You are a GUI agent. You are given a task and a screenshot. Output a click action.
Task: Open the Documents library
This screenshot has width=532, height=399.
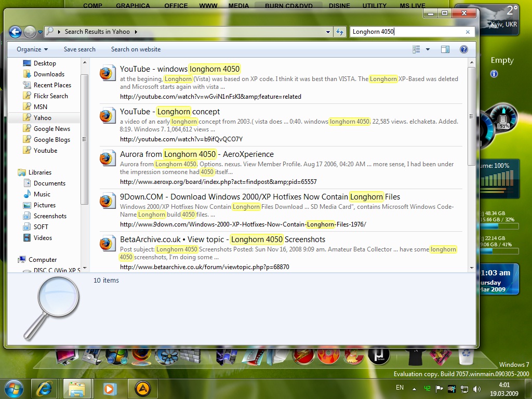tap(49, 183)
